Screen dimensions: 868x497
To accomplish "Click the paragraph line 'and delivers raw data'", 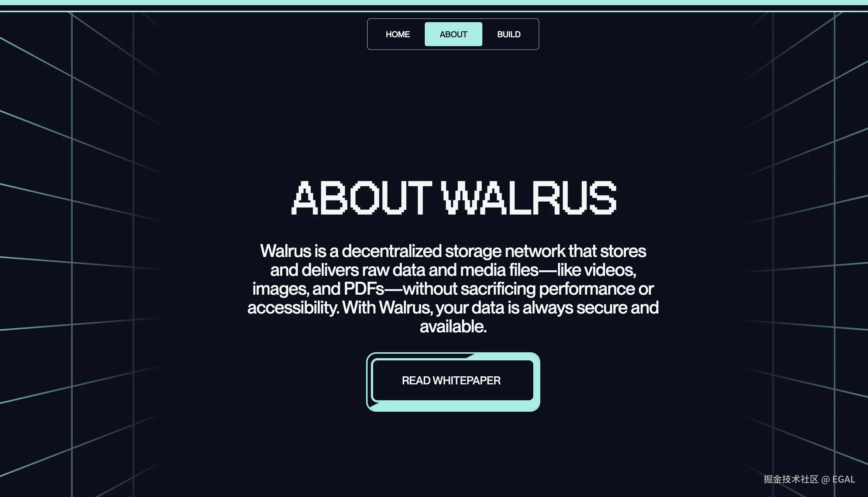I will pyautogui.click(x=453, y=270).
